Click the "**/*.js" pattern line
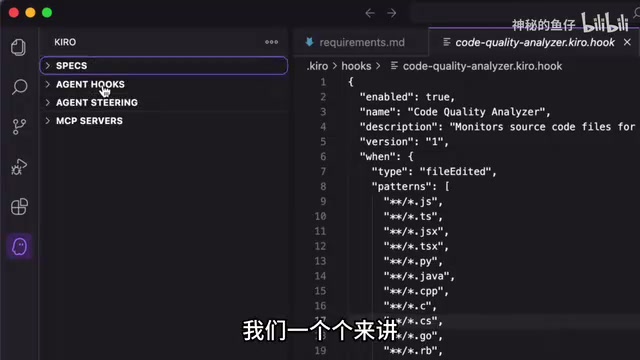640x360 pixels. 413,201
